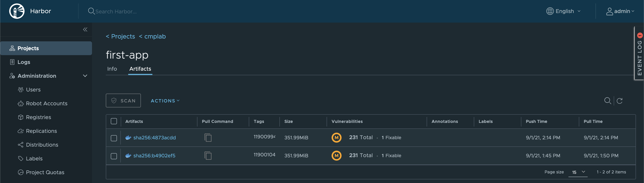The width and height of the screenshot is (644, 183).
Task: Switch to the Info tab
Action: coord(112,69)
